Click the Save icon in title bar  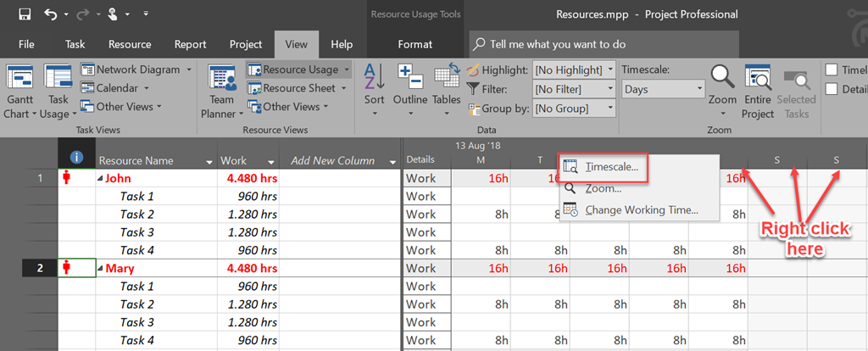[x=25, y=14]
